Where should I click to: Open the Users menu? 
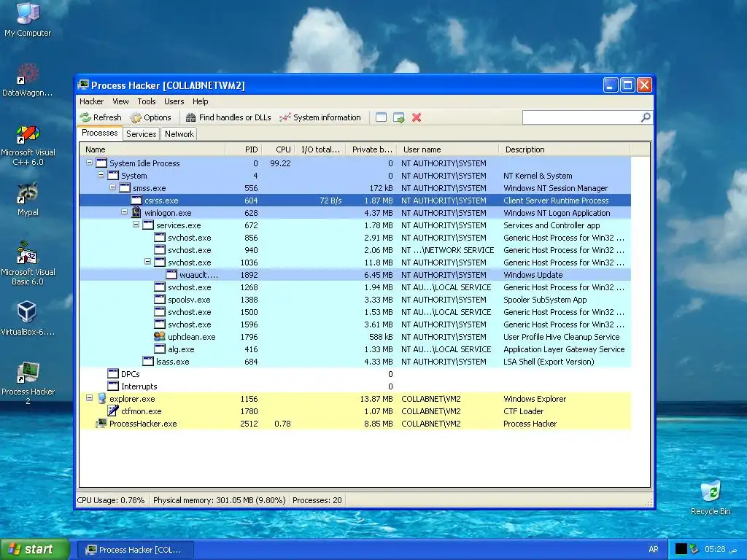pos(174,101)
